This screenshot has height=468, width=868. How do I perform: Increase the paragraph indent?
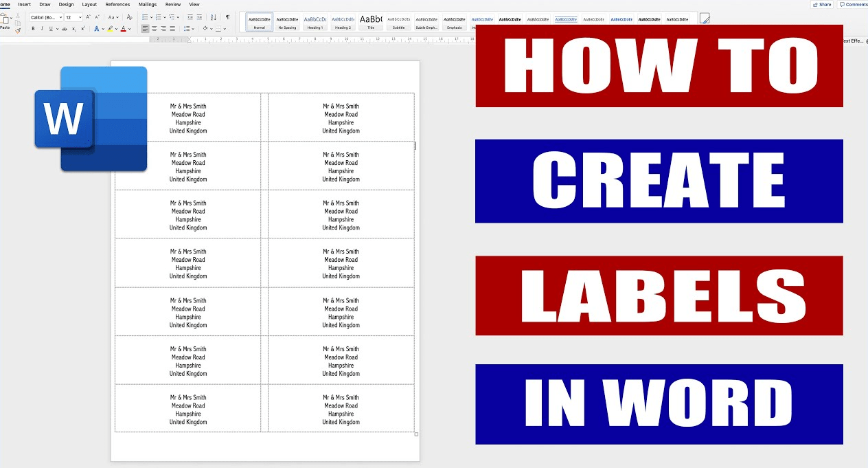[199, 17]
